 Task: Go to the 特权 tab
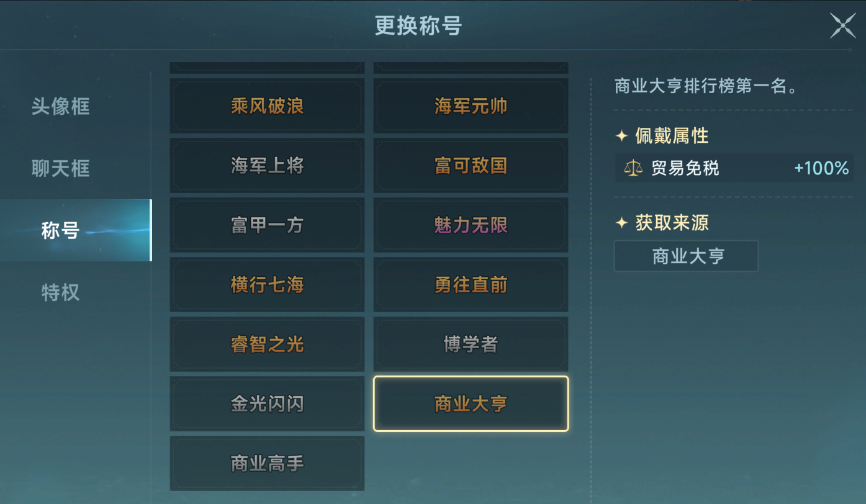(x=61, y=292)
